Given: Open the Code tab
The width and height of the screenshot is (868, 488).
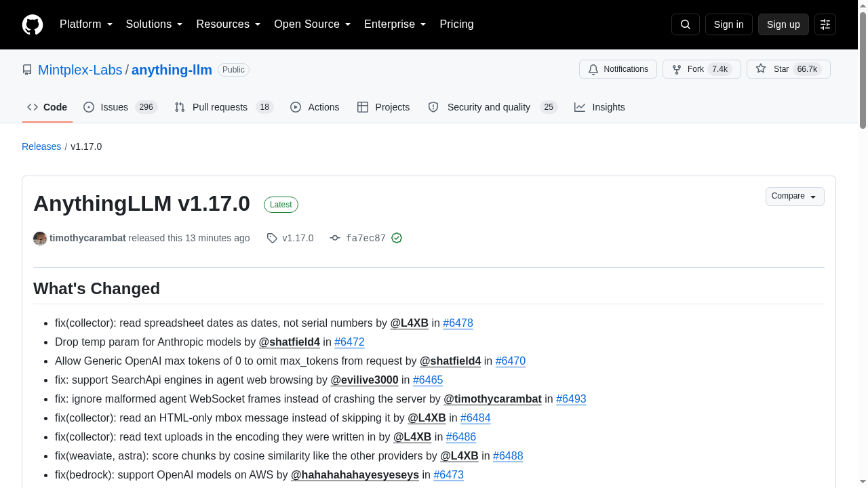Looking at the screenshot, I should [47, 107].
